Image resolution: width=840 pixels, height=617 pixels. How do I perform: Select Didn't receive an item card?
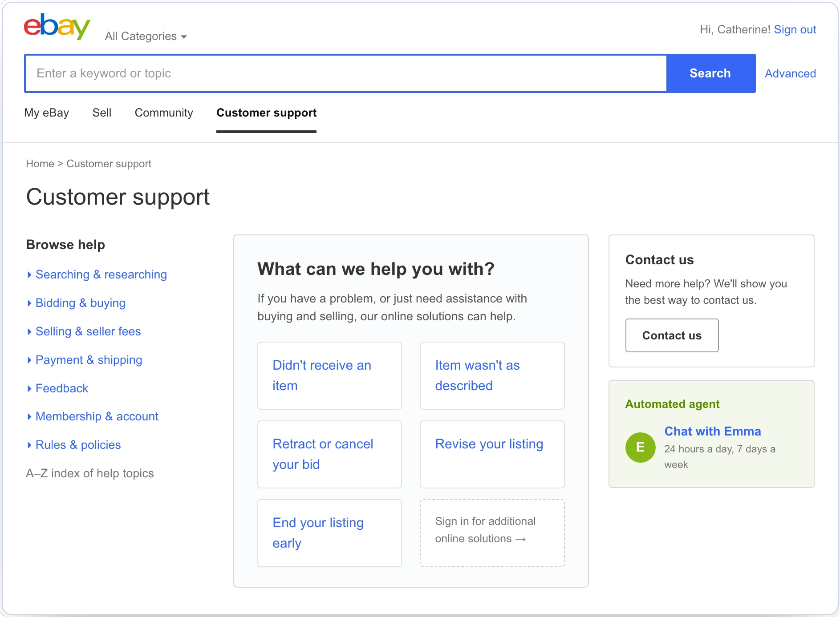pos(329,375)
